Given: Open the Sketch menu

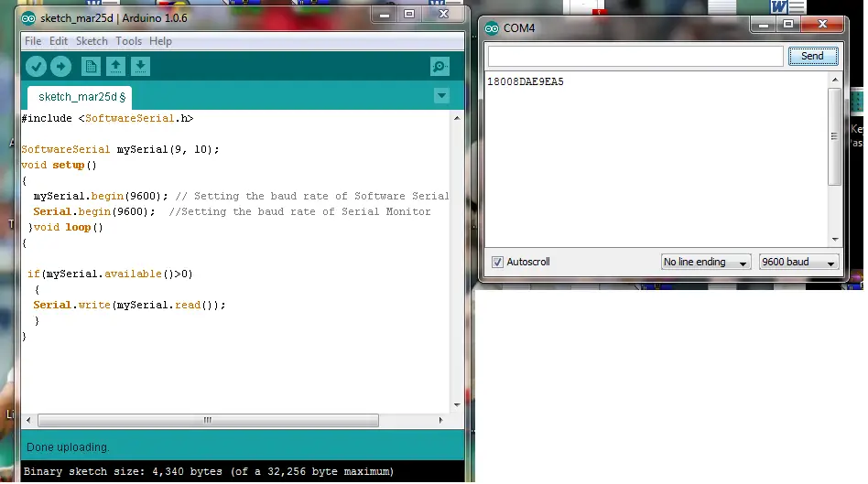Looking at the screenshot, I should click(x=92, y=41).
